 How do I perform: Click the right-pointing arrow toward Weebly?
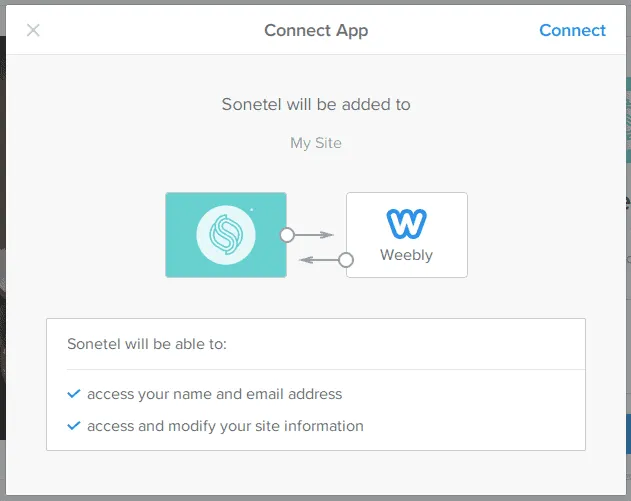pyautogui.click(x=316, y=235)
